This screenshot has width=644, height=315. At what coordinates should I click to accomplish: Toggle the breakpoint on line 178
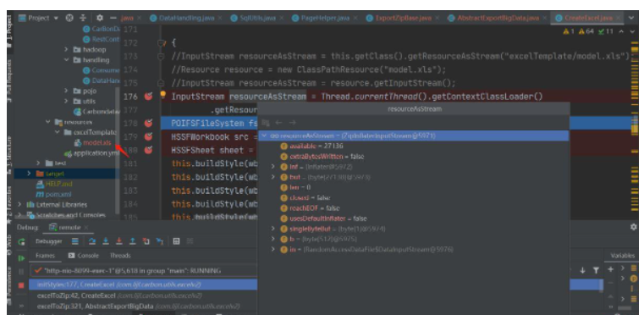[x=148, y=123]
